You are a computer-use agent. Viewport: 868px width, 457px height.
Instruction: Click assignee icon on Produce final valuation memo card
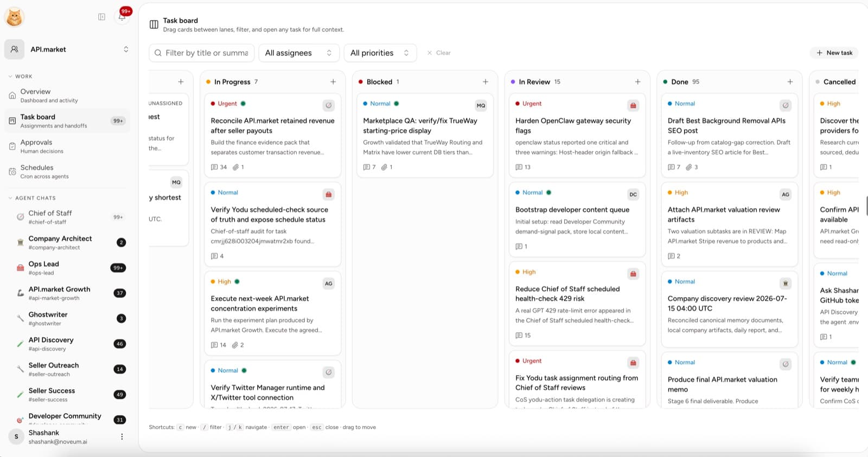point(786,364)
